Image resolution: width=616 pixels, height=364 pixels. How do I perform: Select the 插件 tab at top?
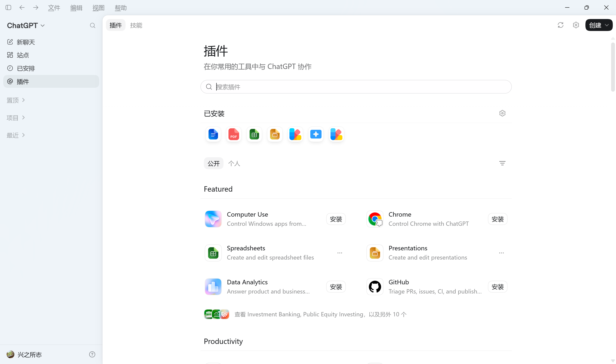click(x=116, y=25)
